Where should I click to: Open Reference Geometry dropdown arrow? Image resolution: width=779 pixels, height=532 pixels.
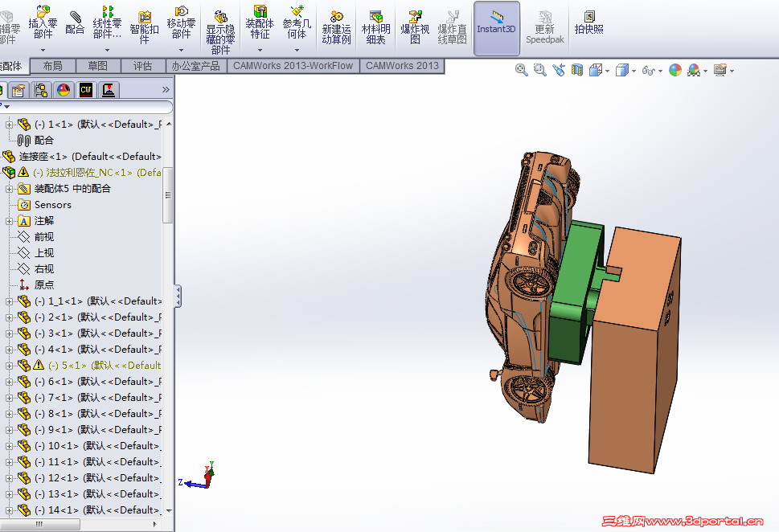point(297,50)
